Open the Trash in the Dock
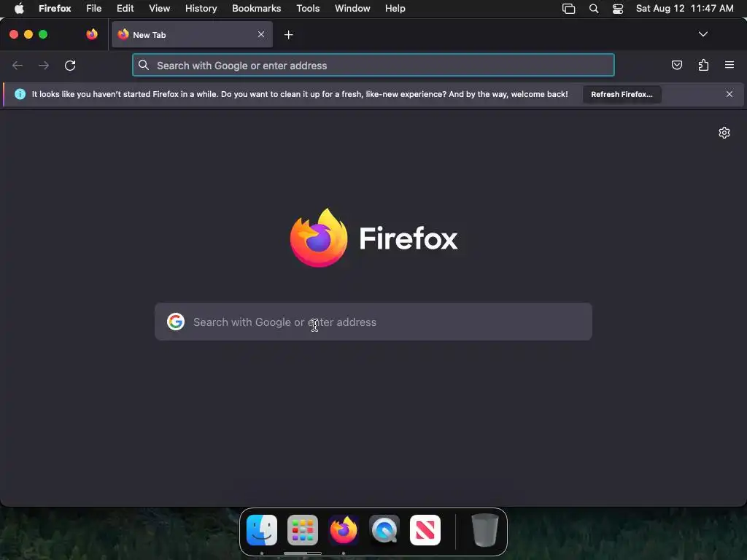This screenshot has width=747, height=560. tap(484, 530)
